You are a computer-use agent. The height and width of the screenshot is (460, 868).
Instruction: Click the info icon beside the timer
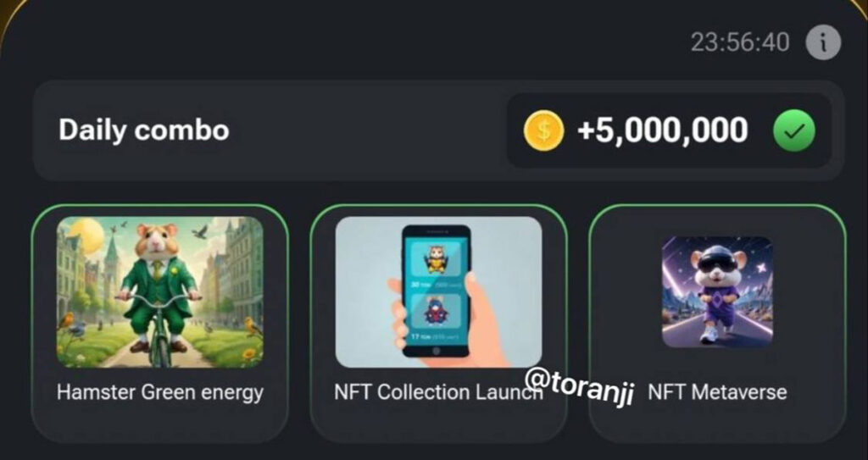[822, 42]
